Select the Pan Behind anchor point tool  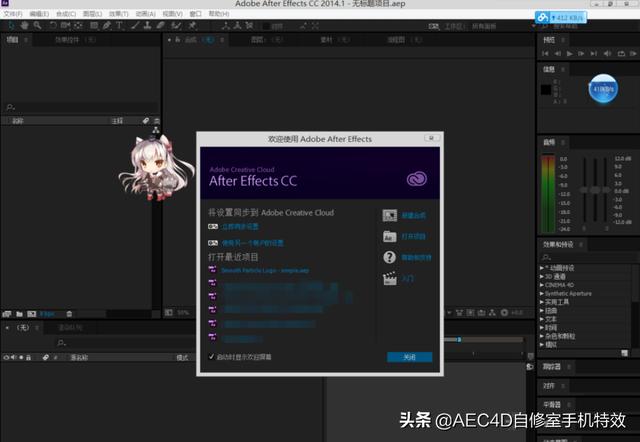click(x=78, y=26)
